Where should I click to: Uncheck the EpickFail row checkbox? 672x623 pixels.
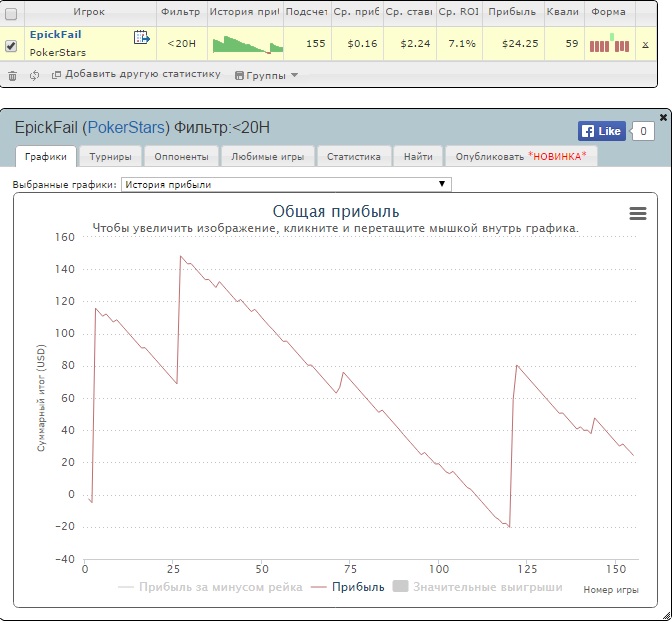pyautogui.click(x=11, y=45)
